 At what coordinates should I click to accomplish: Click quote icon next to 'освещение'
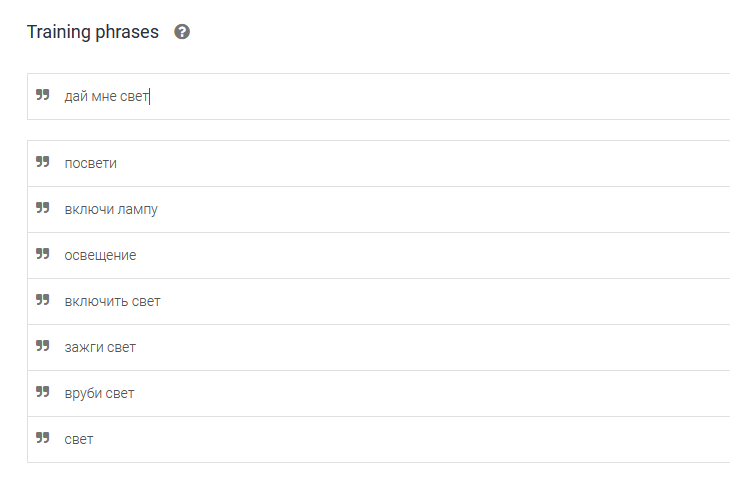pyautogui.click(x=43, y=254)
